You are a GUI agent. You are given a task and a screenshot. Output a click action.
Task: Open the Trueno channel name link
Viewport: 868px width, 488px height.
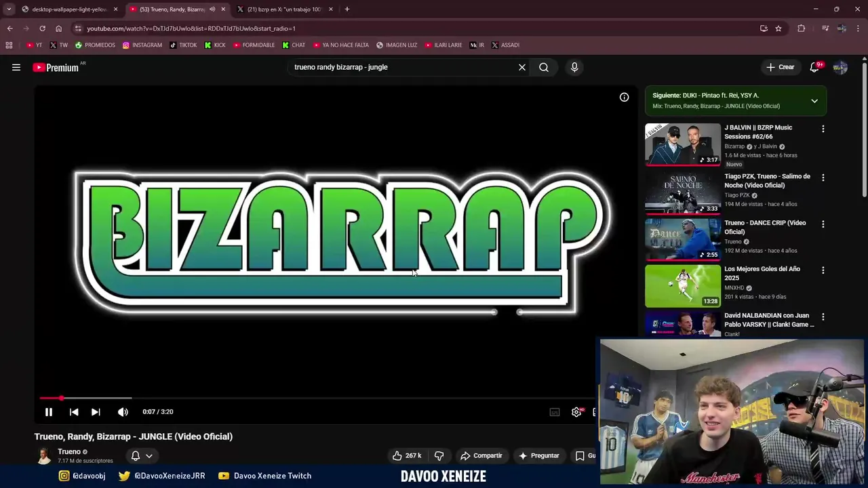pyautogui.click(x=69, y=451)
